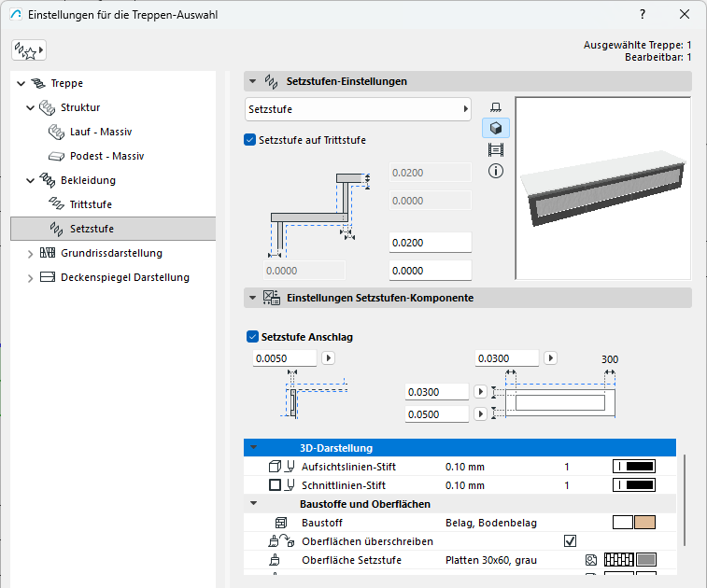Click the arrow button beside 0.0500 field

[x=481, y=414]
